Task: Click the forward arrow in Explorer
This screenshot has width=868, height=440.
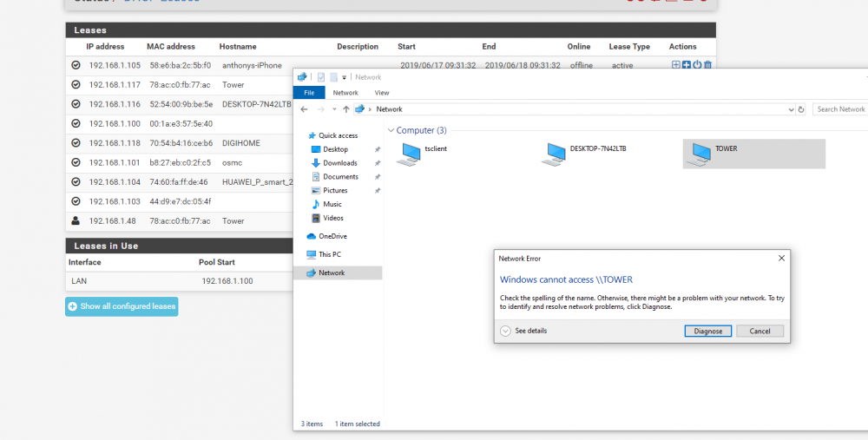Action: pyautogui.click(x=320, y=109)
